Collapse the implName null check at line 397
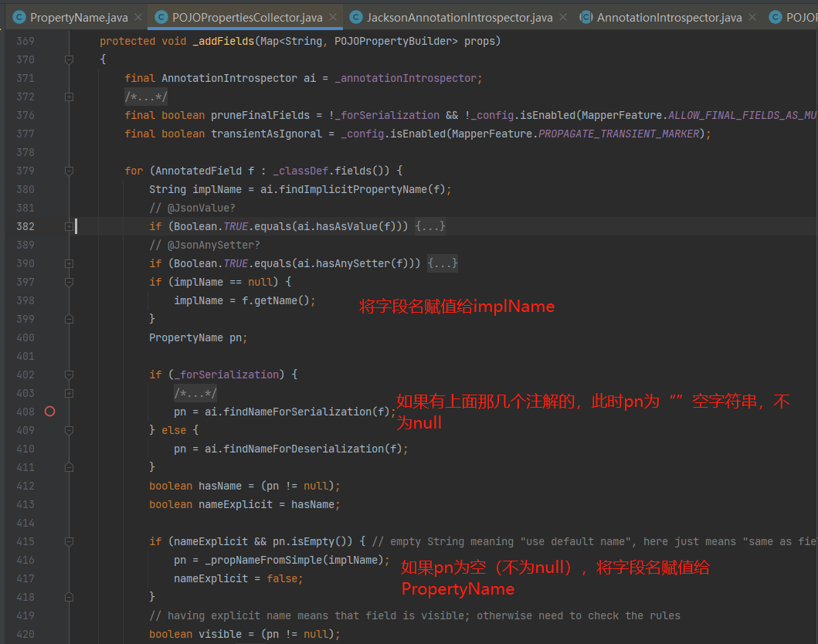 (69, 282)
